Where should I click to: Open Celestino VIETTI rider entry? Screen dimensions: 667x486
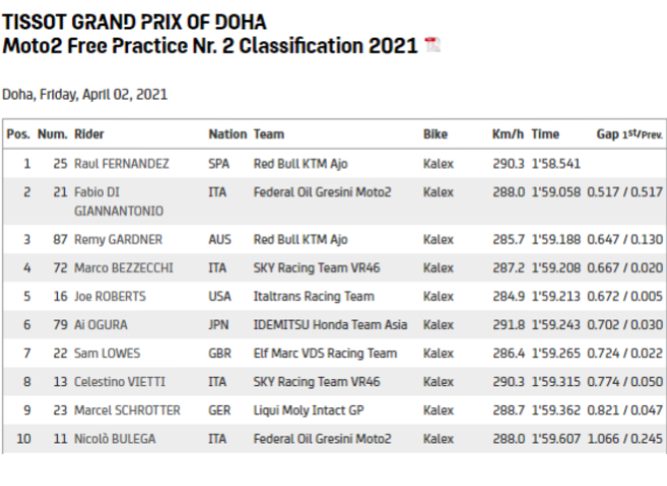[x=118, y=382]
